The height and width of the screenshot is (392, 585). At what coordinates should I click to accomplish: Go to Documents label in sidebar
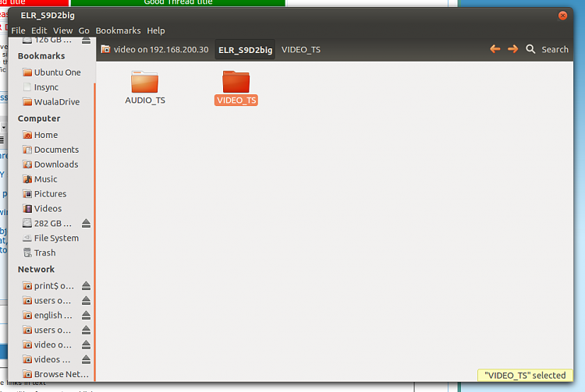click(56, 150)
